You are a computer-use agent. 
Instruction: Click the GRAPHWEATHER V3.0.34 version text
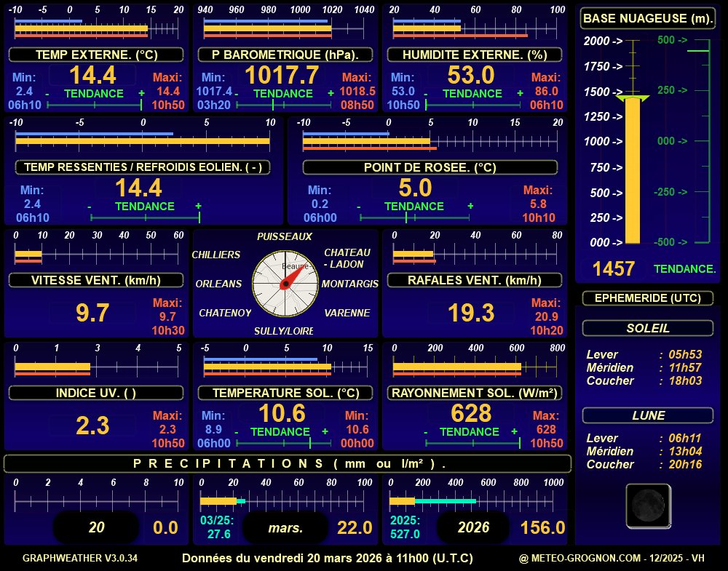coord(80,558)
